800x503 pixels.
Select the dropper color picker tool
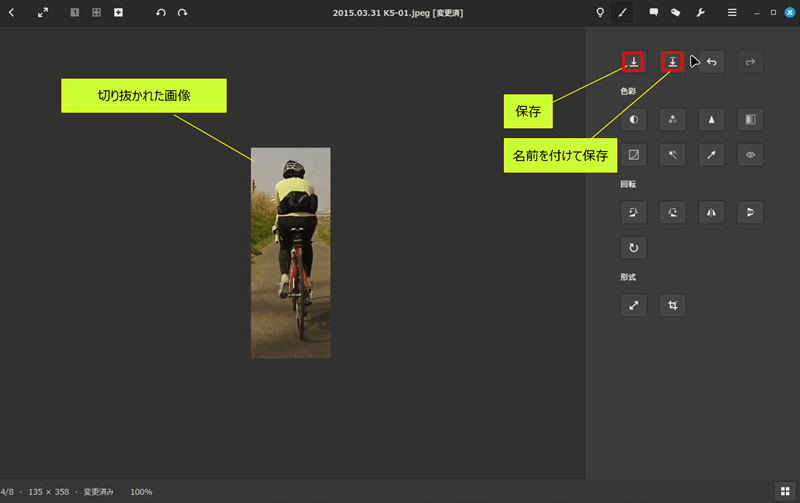click(711, 155)
